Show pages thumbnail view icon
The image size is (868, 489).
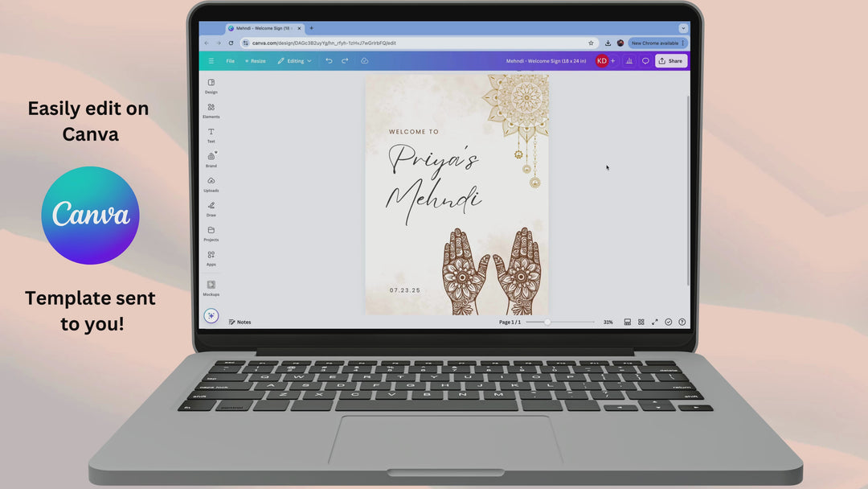pos(627,322)
